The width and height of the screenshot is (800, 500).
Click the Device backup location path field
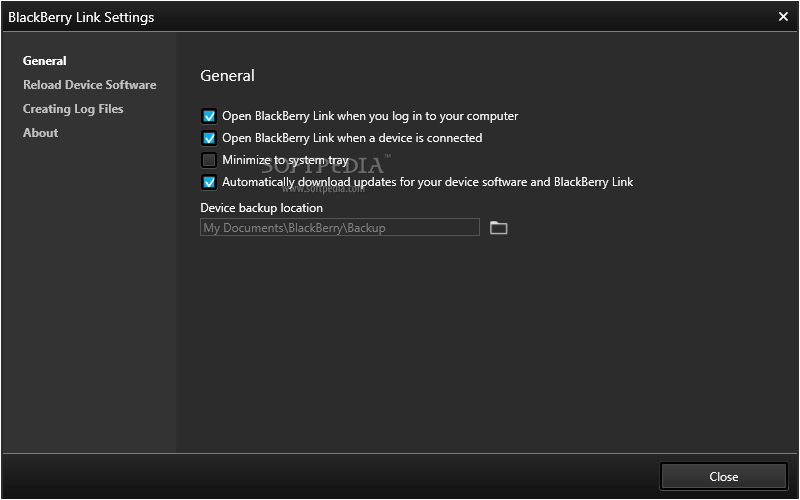click(340, 228)
